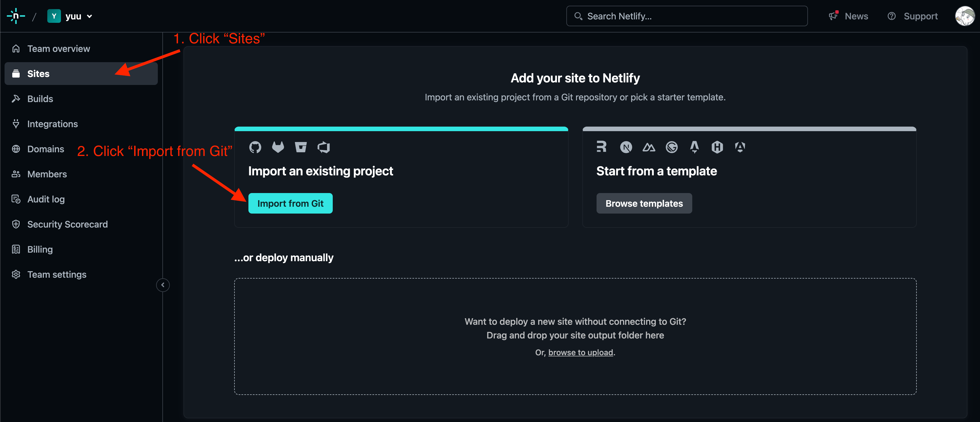Click the Netlify logo icon
Image resolution: width=980 pixels, height=422 pixels.
click(x=16, y=16)
